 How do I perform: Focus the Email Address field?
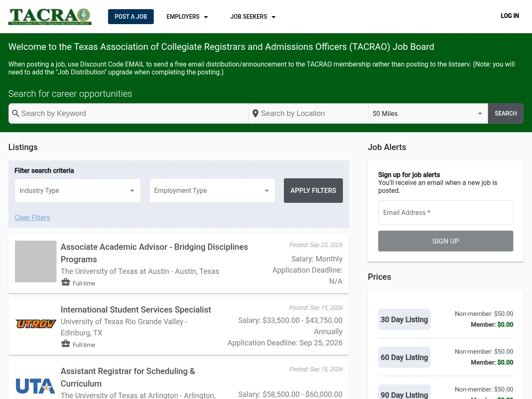pos(446,212)
